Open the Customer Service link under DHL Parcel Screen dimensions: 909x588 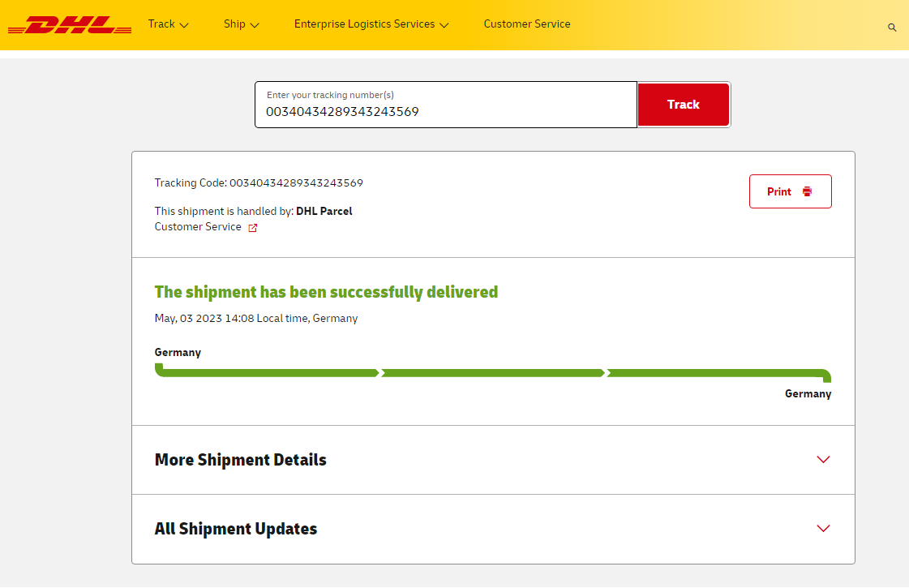tap(198, 227)
